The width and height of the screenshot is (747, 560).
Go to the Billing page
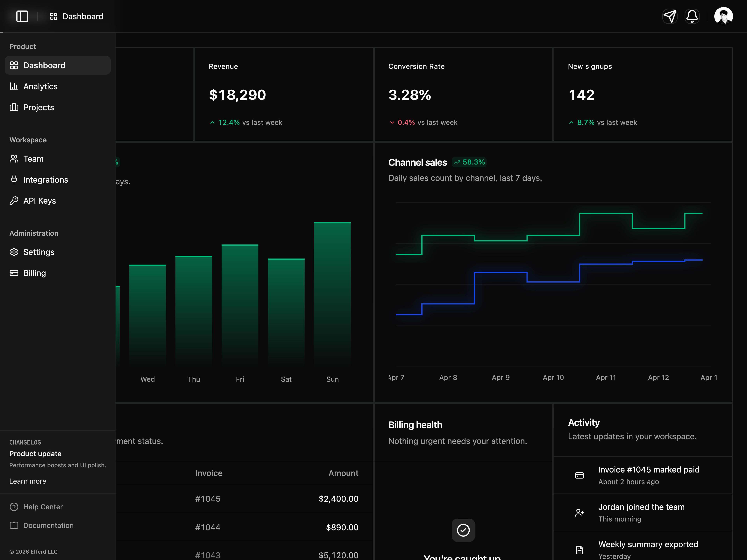[58, 273]
